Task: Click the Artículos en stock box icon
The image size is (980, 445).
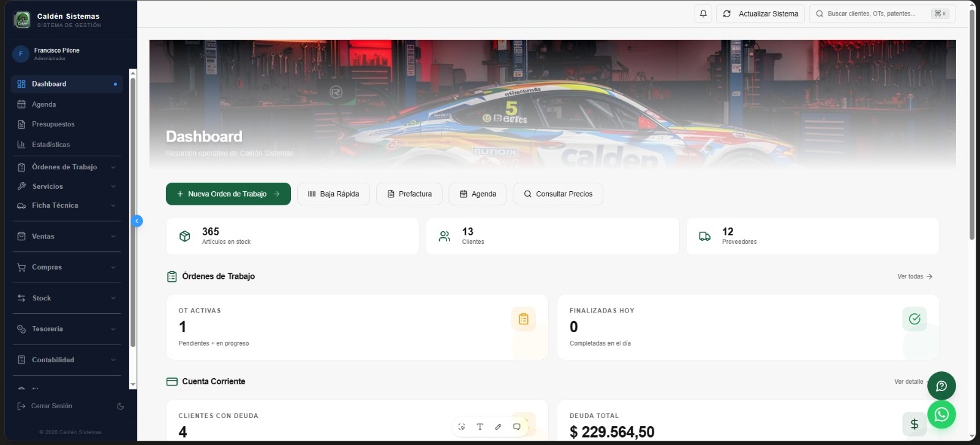Action: 184,236
